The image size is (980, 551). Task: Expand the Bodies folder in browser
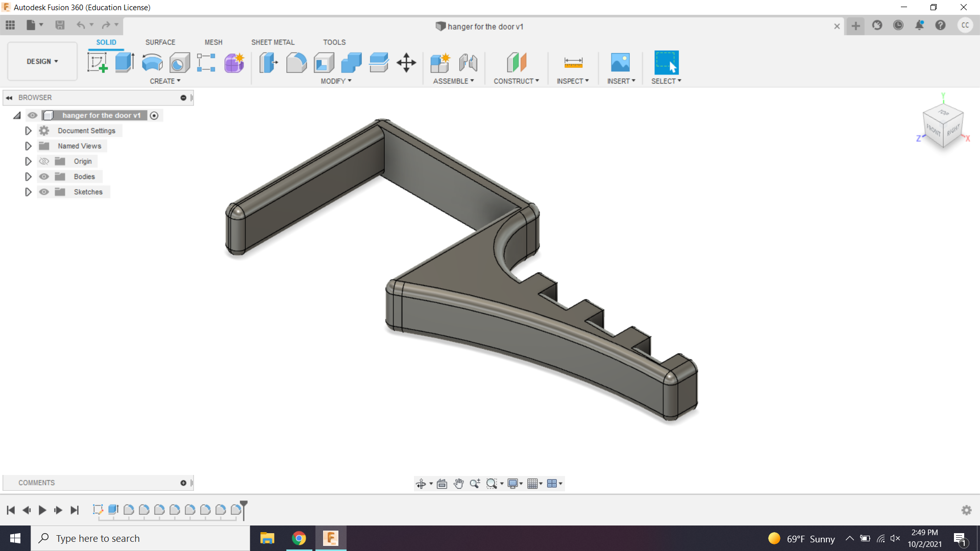point(28,176)
